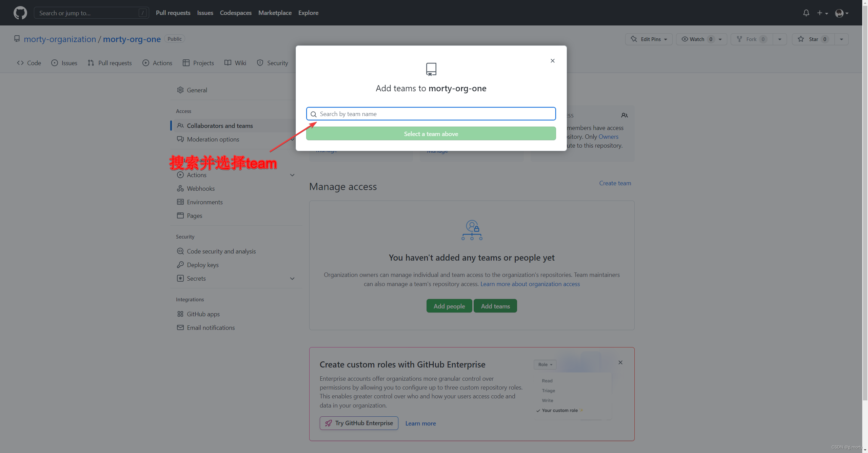Switch to the Code tab

click(29, 63)
